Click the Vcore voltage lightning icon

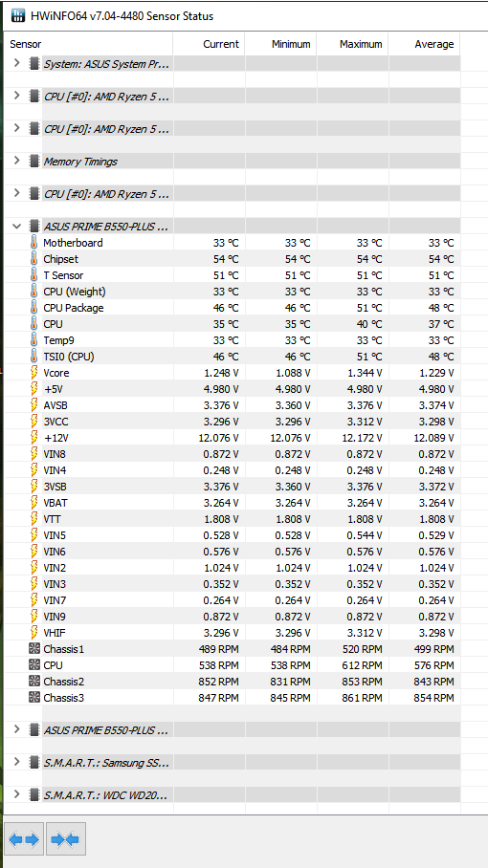click(x=34, y=373)
